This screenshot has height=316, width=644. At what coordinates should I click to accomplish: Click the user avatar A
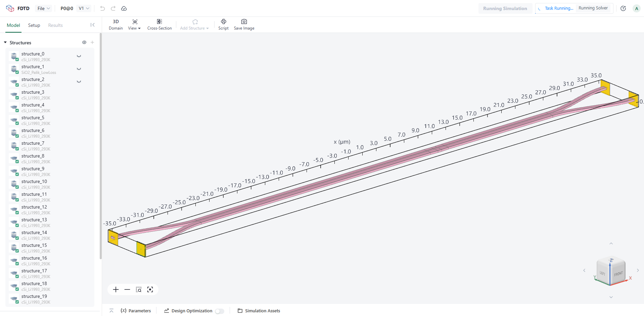pos(637,8)
